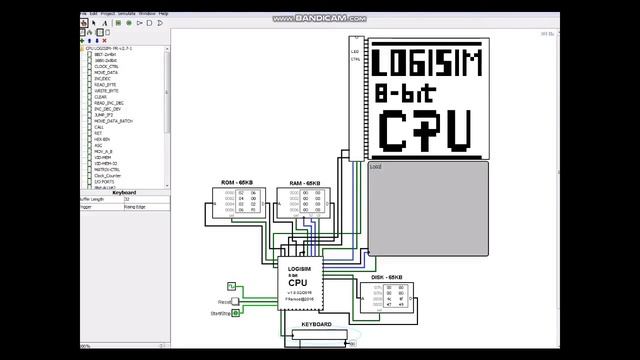
Task: Toggle the clock input component
Action: tap(231, 286)
